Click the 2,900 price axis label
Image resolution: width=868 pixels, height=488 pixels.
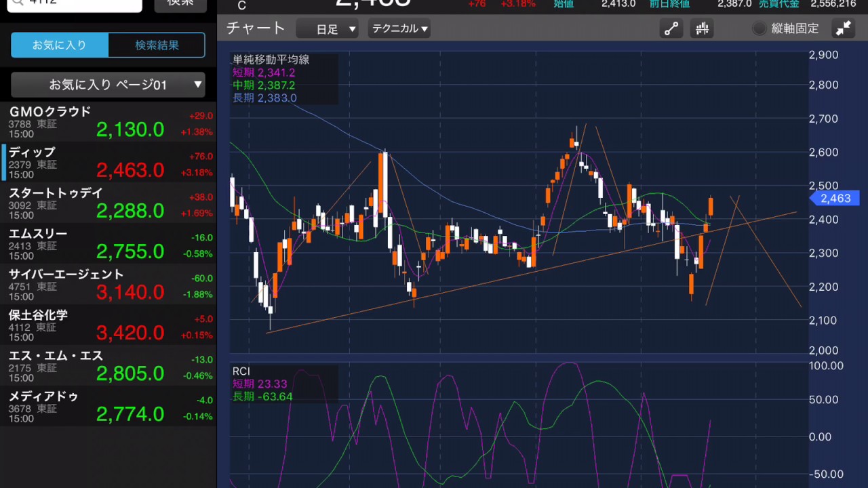click(824, 55)
